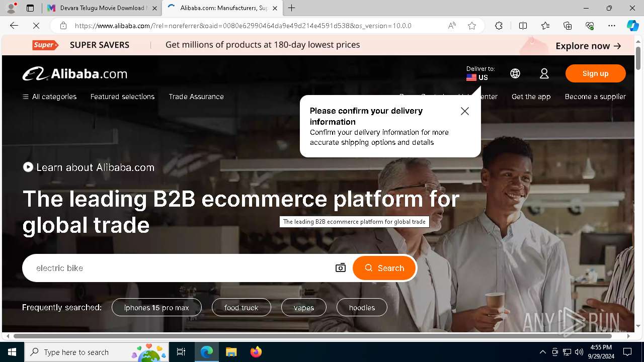Open volume control in tray
Viewport: 644px width, 362px height.
coord(579,352)
